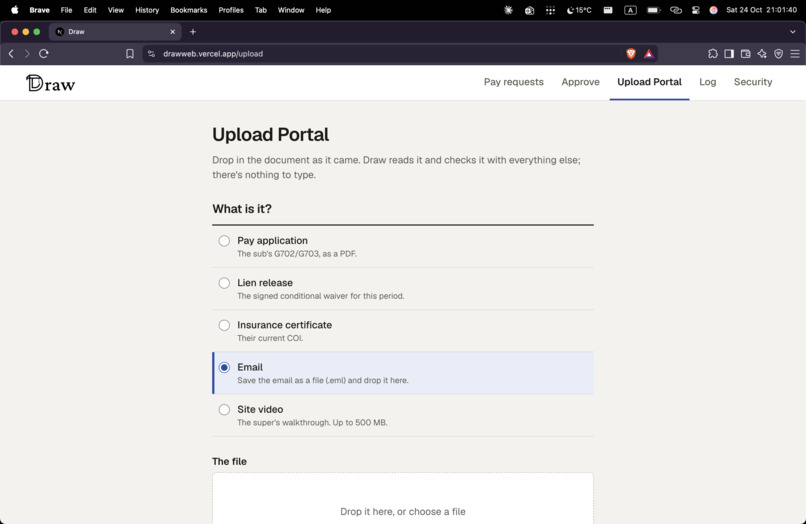Open the Edit menu
The height and width of the screenshot is (524, 806).
click(90, 10)
